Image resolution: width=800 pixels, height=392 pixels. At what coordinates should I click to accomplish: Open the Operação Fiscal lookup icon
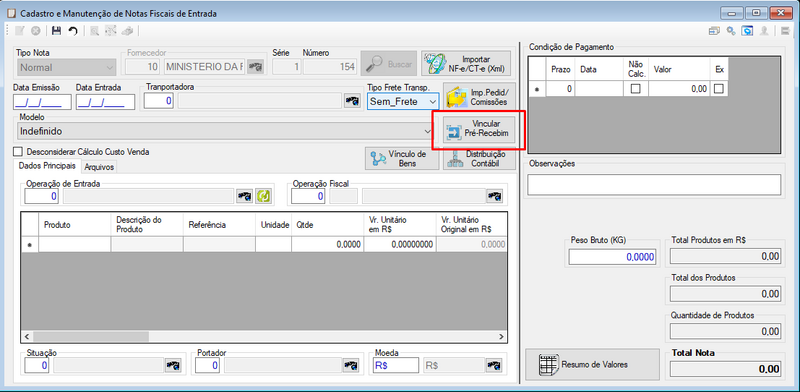tap(494, 196)
